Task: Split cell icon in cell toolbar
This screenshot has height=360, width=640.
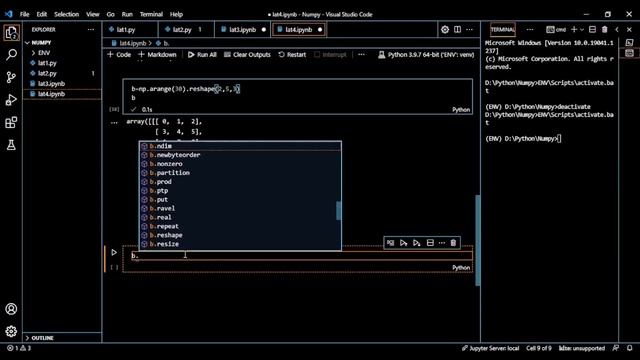Action: (x=430, y=243)
